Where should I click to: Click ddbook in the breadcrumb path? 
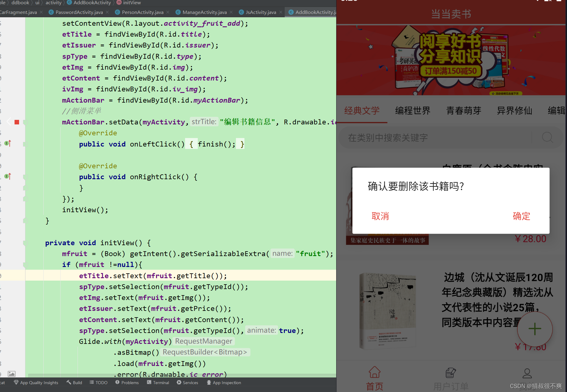20,3
